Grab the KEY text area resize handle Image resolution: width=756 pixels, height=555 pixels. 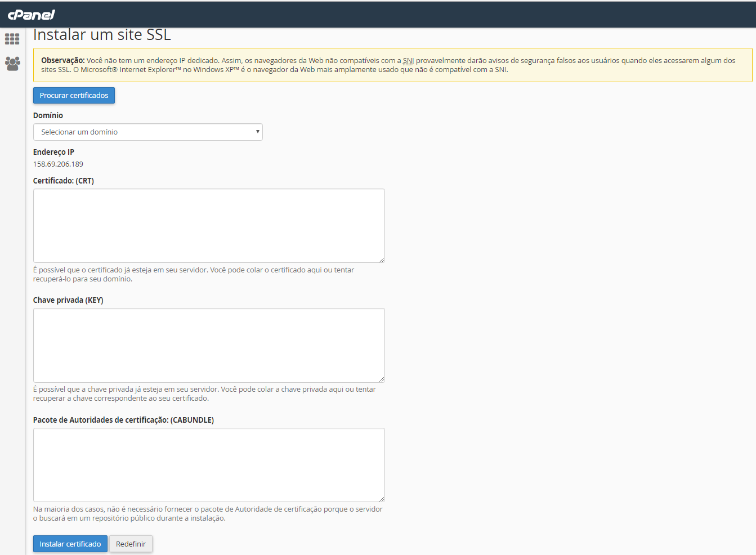pyautogui.click(x=382, y=379)
